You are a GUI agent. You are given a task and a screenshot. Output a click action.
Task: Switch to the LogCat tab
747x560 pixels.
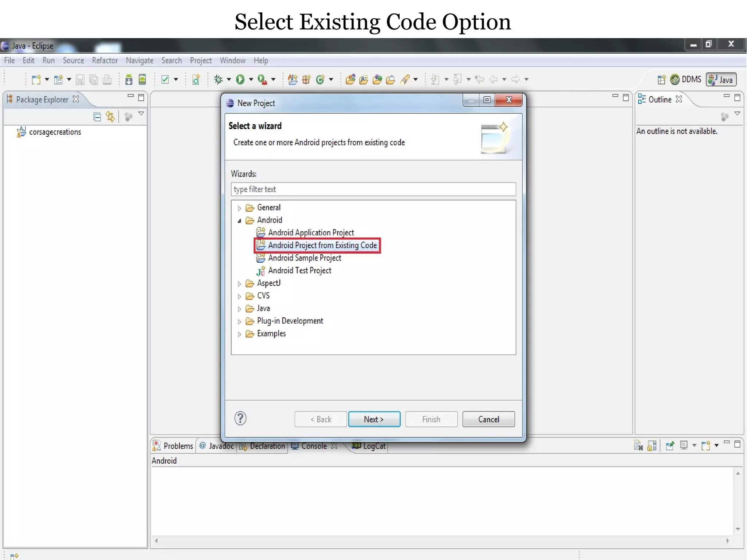click(369, 446)
